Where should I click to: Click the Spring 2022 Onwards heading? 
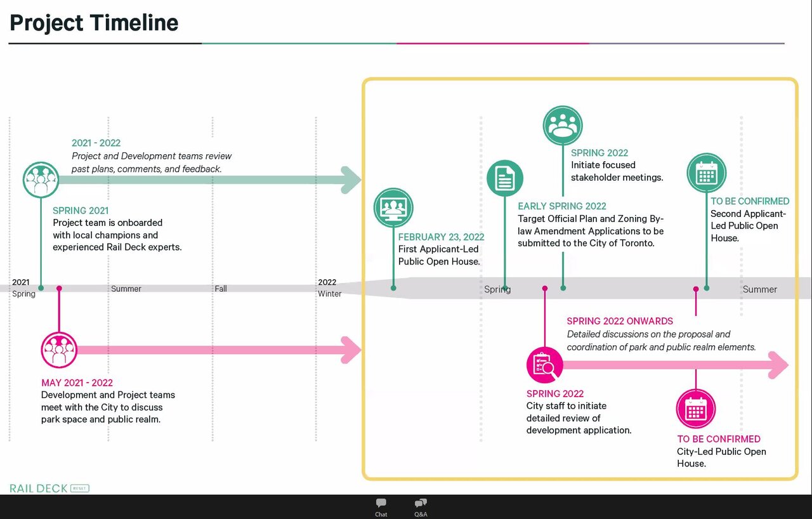pyautogui.click(x=620, y=321)
